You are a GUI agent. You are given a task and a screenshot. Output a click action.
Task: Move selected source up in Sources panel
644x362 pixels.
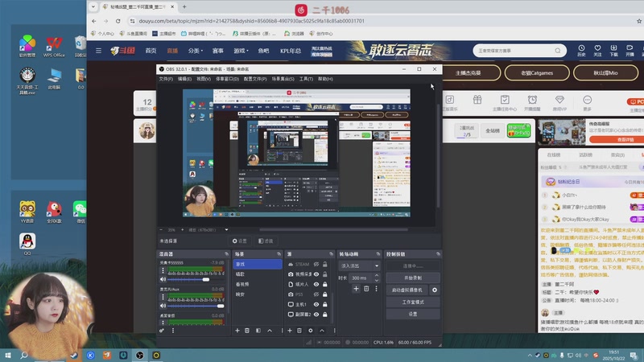pyautogui.click(x=322, y=331)
